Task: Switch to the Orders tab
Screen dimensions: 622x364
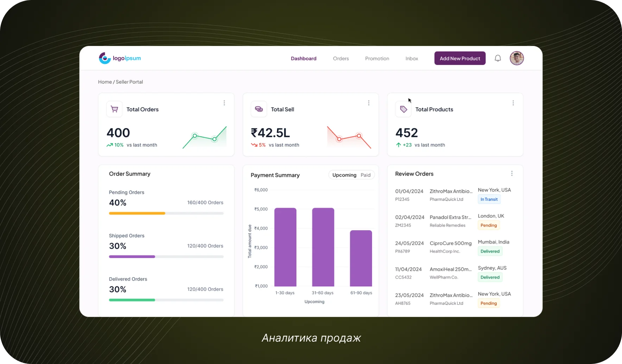Action: 341,59
